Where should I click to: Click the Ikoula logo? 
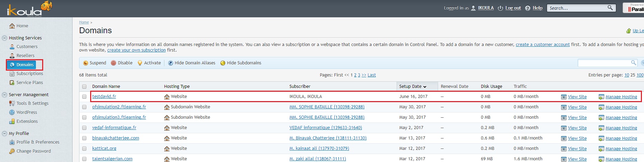tap(29, 9)
